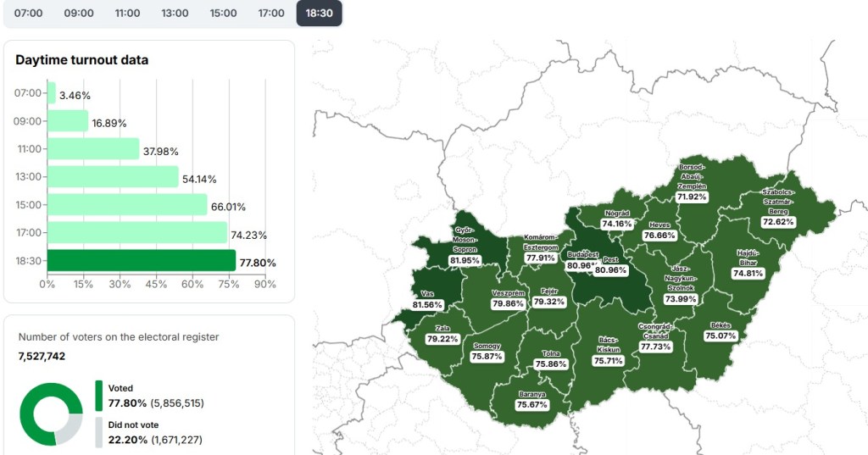The height and width of the screenshot is (455, 868).
Task: Open the 11:00 turnout tab
Action: 128,14
